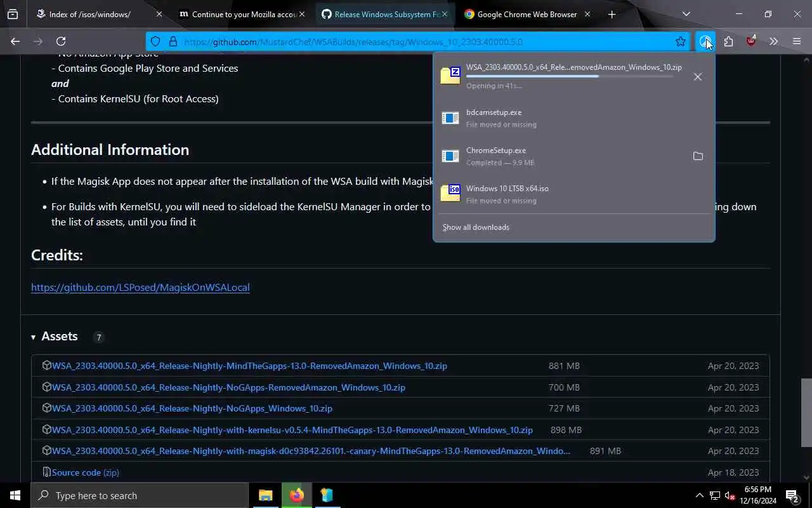Select Windows 10 LTSB x64.iso entry
The height and width of the screenshot is (508, 812).
[573, 194]
